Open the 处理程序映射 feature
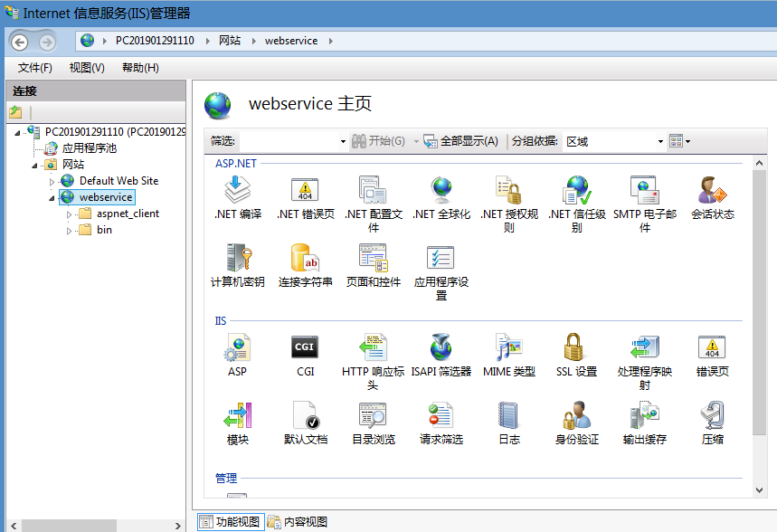The width and height of the screenshot is (777, 532). click(645, 361)
